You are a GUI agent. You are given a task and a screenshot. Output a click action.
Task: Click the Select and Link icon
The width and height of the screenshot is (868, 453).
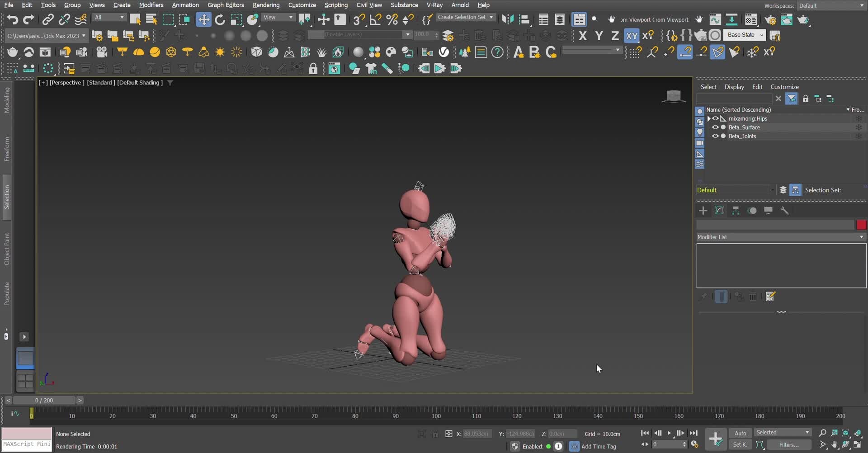pyautogui.click(x=47, y=19)
